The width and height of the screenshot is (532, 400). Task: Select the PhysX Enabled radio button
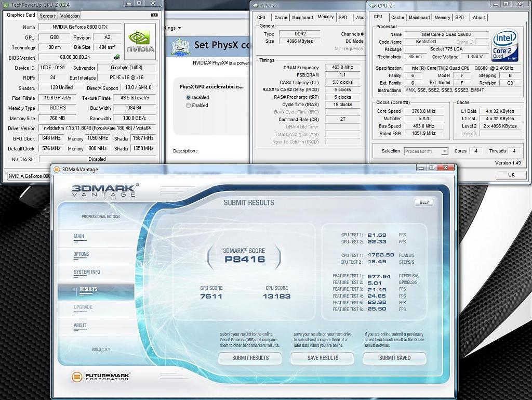(188, 106)
